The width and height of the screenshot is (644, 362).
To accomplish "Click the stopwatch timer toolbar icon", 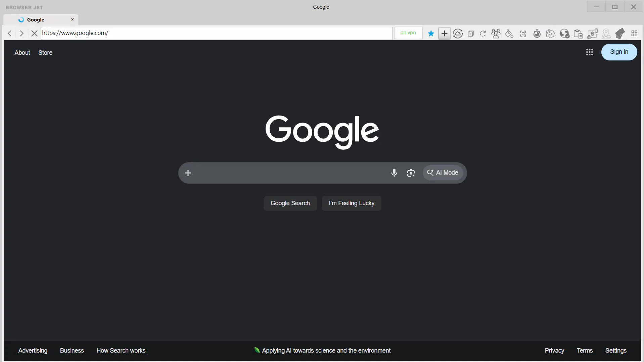I will 537,33.
